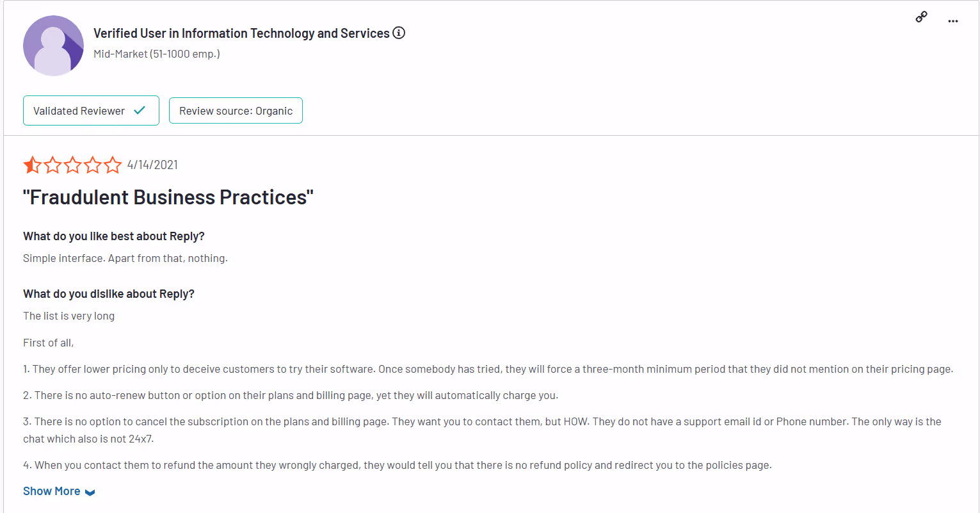This screenshot has width=980, height=513.
Task: Open the Show More link
Action: [51, 491]
